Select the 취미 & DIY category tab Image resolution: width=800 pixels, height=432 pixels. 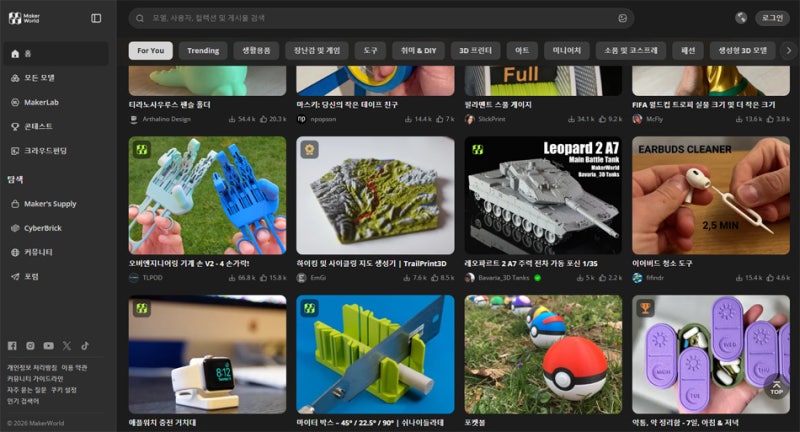(x=418, y=50)
